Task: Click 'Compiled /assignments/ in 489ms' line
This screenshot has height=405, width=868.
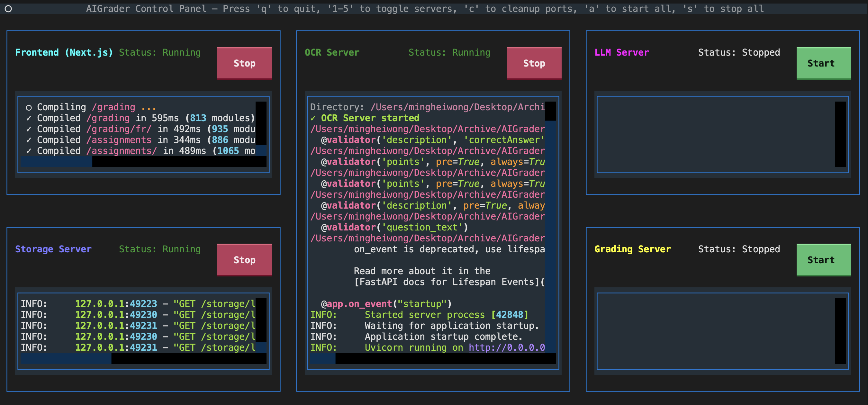Action: [140, 151]
